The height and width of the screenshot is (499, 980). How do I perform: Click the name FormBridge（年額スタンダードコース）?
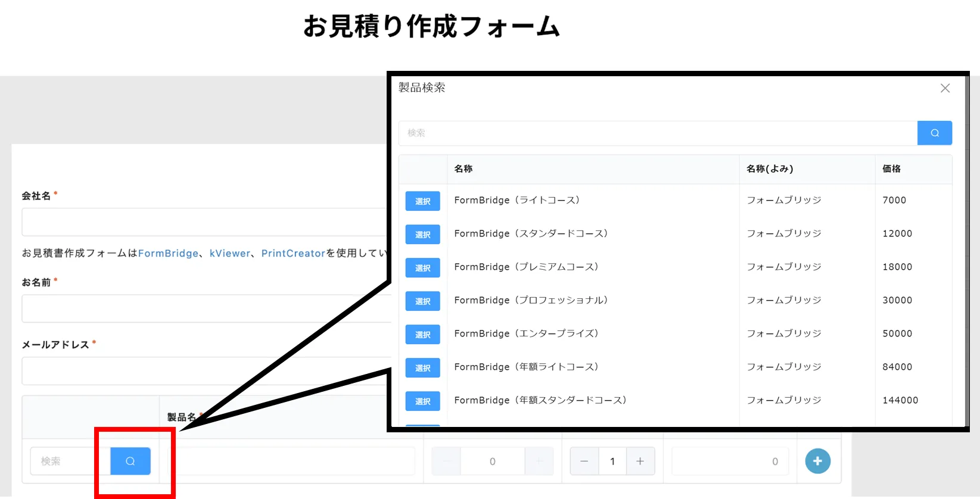540,400
